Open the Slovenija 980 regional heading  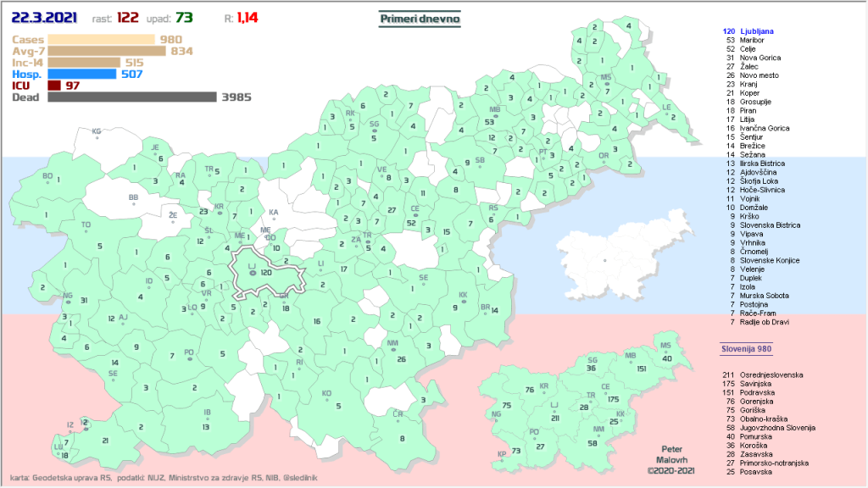pyautogui.click(x=746, y=348)
